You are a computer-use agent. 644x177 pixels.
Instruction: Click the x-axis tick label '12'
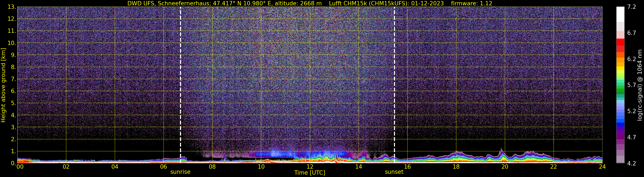click(310, 167)
